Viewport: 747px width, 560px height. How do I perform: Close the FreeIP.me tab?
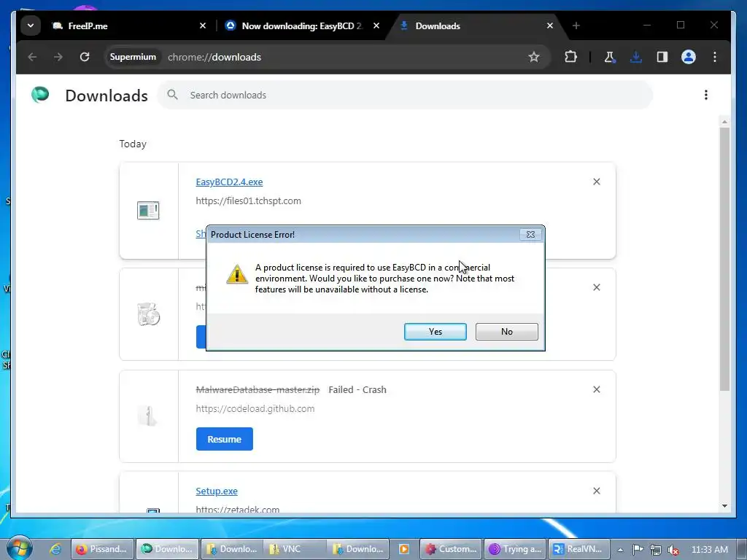coord(203,26)
